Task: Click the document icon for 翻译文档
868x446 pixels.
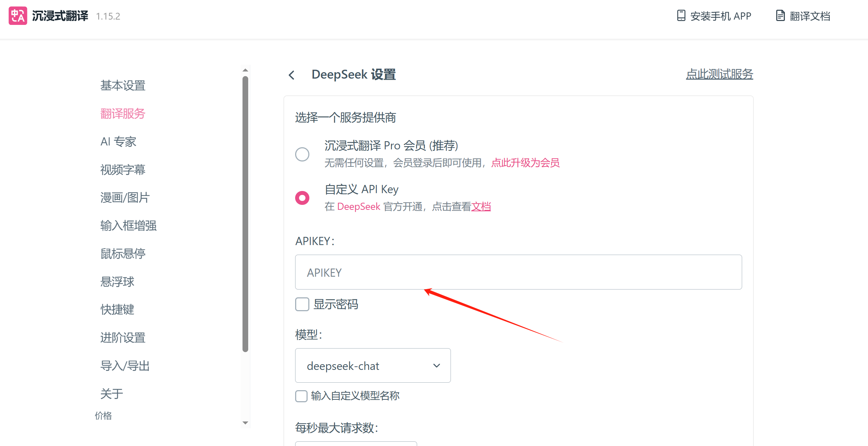Action: (x=780, y=16)
